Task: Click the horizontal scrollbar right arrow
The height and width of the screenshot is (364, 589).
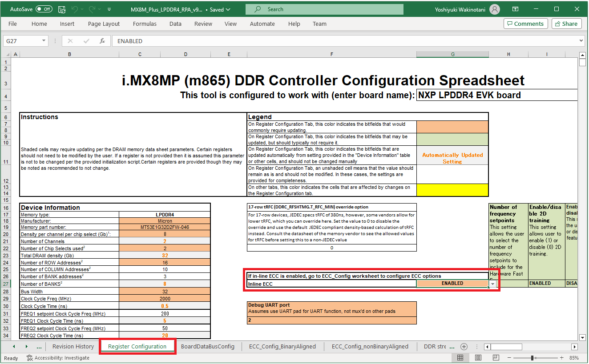Action: point(575,347)
